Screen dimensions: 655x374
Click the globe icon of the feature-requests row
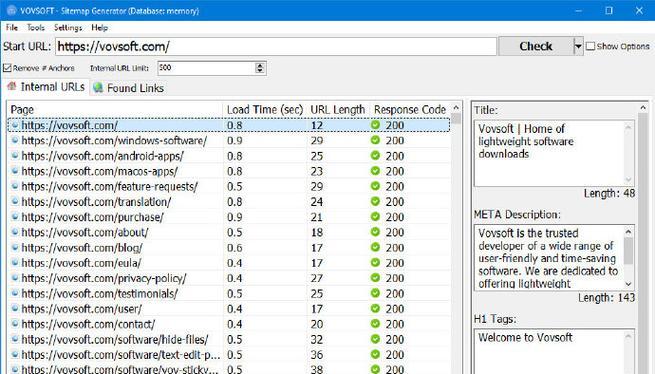tap(15, 186)
